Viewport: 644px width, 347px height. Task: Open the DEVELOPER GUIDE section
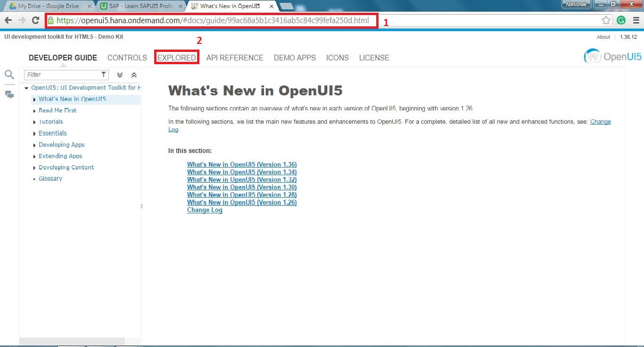click(63, 58)
